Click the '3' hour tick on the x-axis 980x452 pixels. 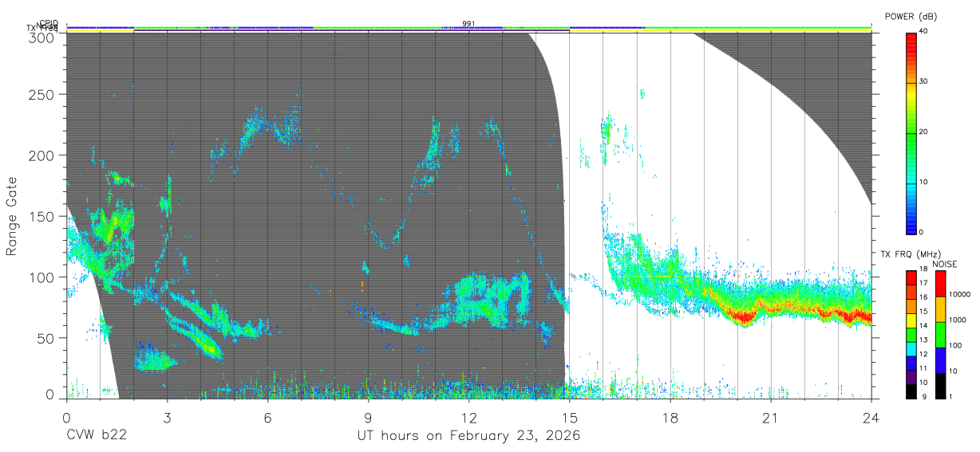167,417
